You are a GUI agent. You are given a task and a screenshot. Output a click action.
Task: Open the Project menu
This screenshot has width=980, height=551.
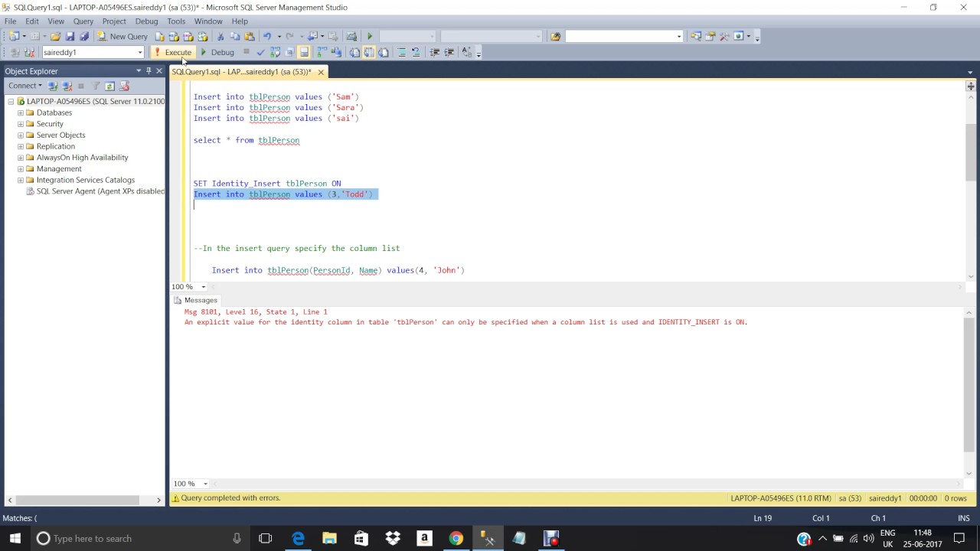114,21
